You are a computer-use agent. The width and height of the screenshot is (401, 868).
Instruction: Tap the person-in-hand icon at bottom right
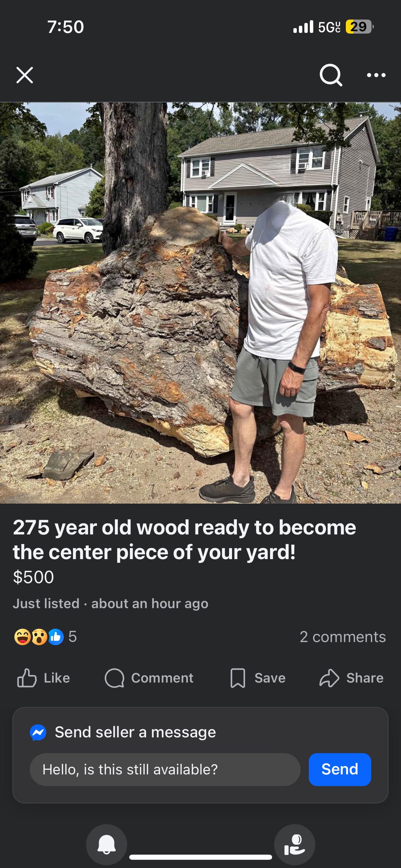tap(295, 845)
